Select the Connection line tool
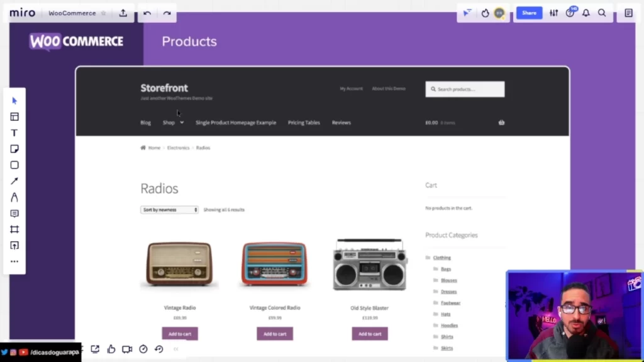The height and width of the screenshot is (362, 644). tap(14, 181)
